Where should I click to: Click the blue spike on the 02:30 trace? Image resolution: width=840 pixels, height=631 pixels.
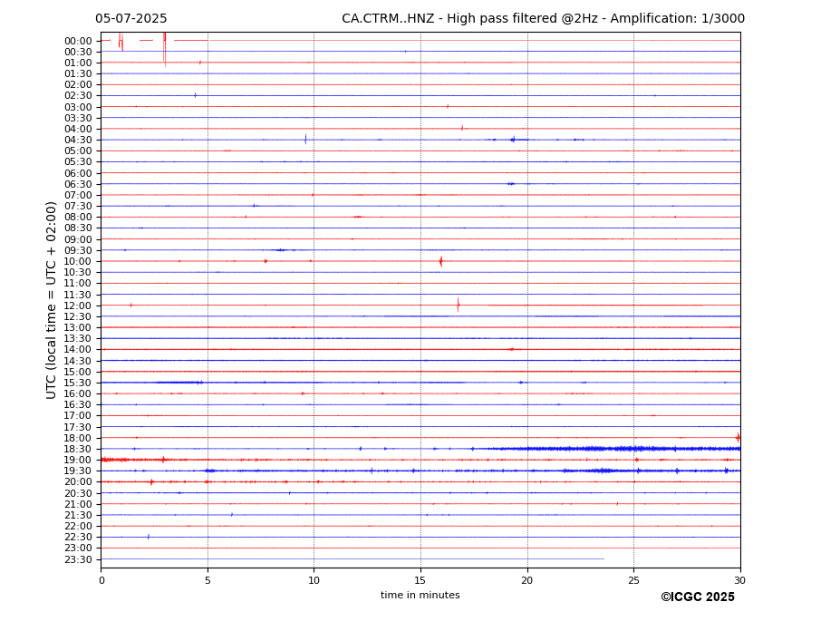point(195,95)
